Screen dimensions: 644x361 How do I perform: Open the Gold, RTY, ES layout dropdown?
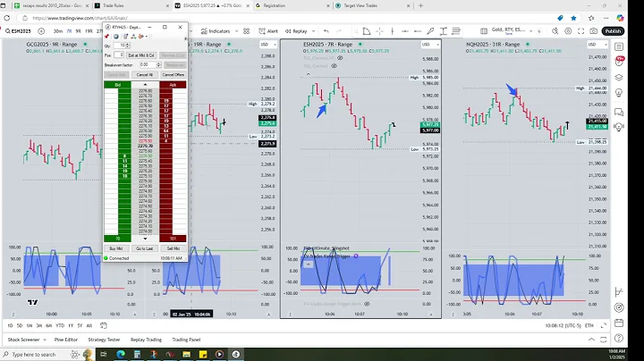[x=512, y=30]
